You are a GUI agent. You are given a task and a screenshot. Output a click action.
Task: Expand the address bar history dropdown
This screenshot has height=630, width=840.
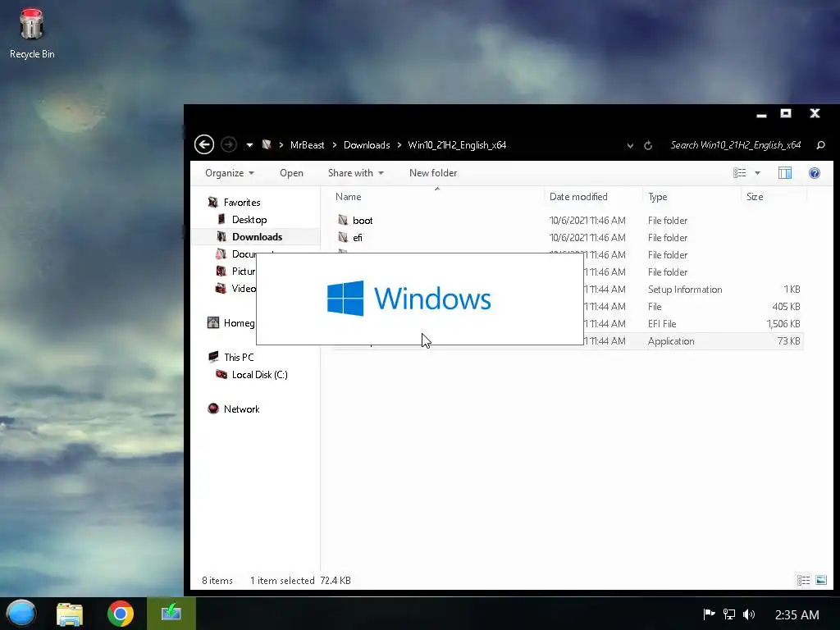coord(630,146)
